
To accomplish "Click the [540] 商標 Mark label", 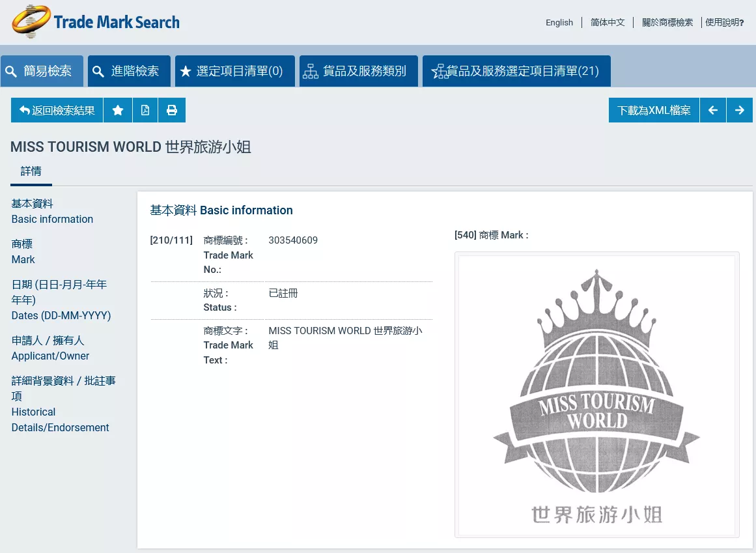I will tap(492, 234).
